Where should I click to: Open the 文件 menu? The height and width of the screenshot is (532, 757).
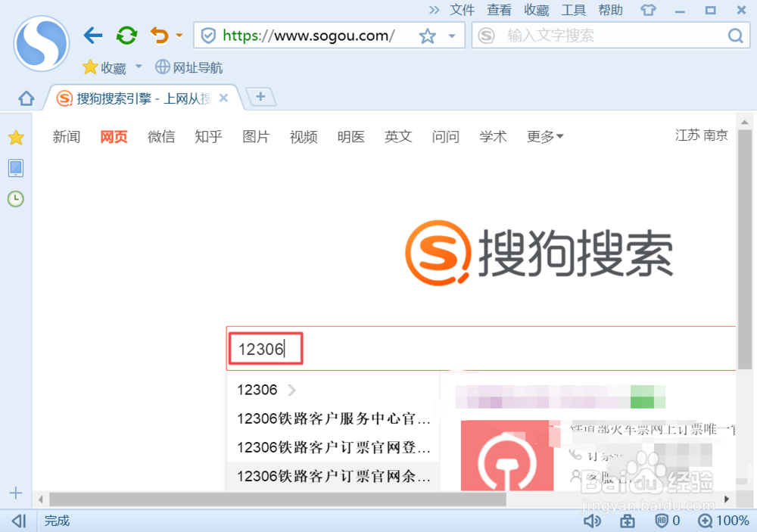462,10
